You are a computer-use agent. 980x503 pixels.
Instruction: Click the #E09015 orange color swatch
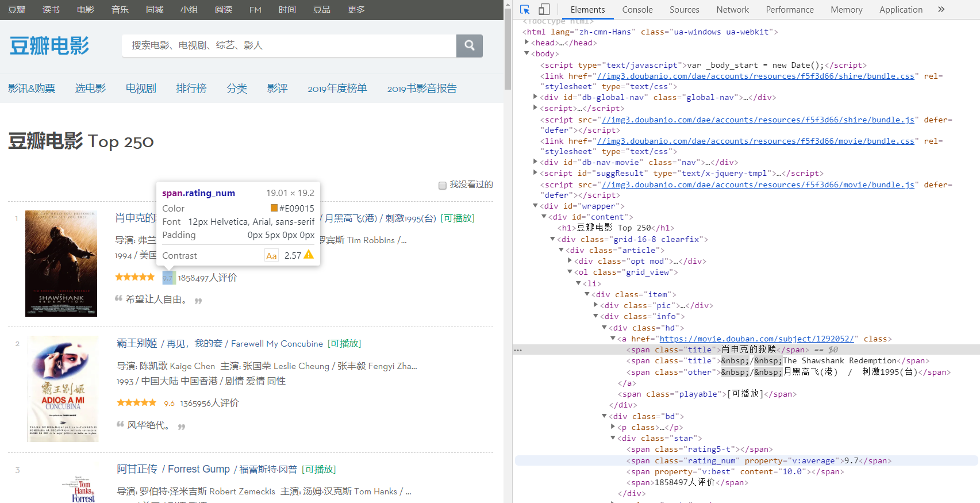[x=274, y=208]
